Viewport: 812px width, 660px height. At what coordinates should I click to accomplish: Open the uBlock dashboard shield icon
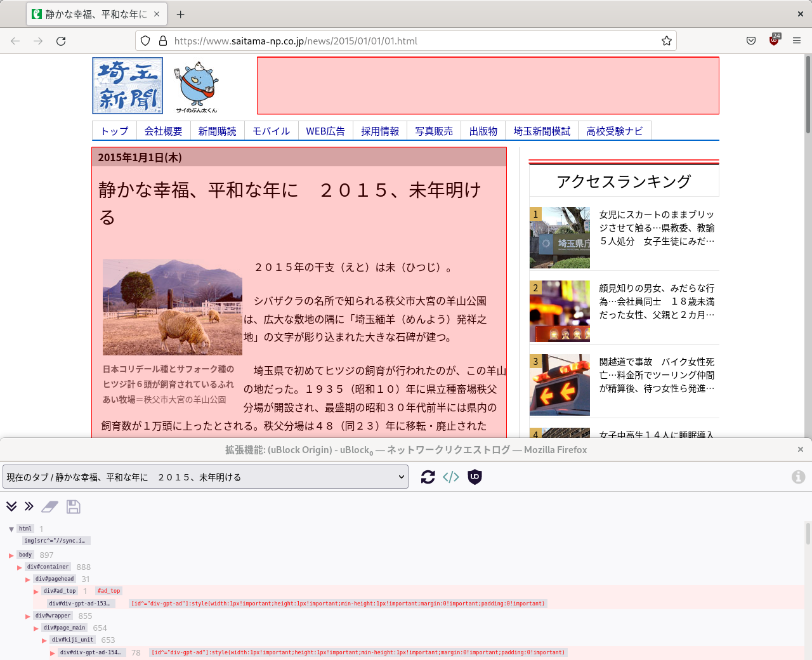click(475, 477)
